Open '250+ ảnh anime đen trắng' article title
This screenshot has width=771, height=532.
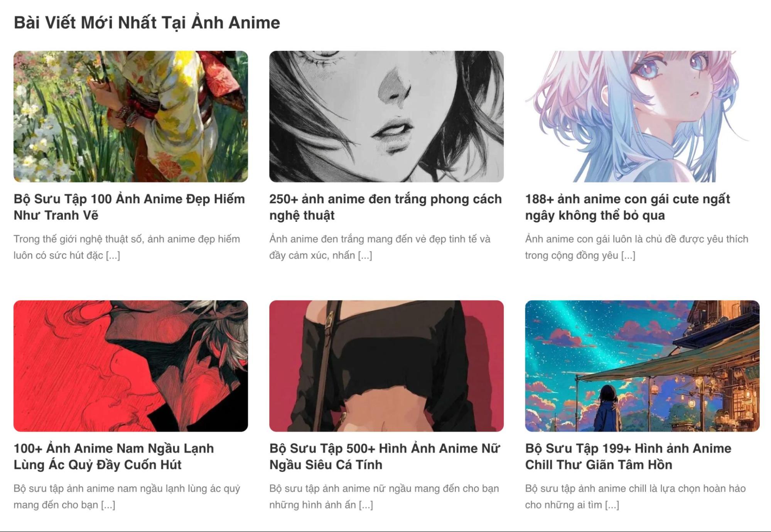point(386,207)
